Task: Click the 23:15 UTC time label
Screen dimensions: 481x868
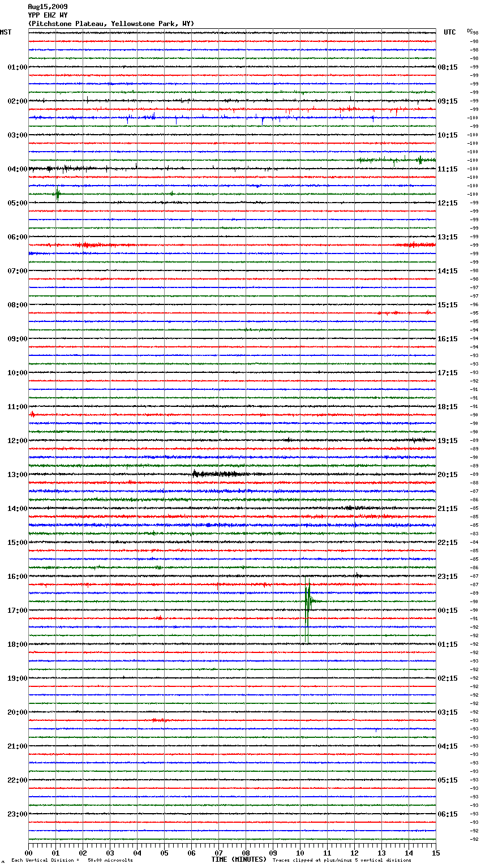Action: (448, 577)
